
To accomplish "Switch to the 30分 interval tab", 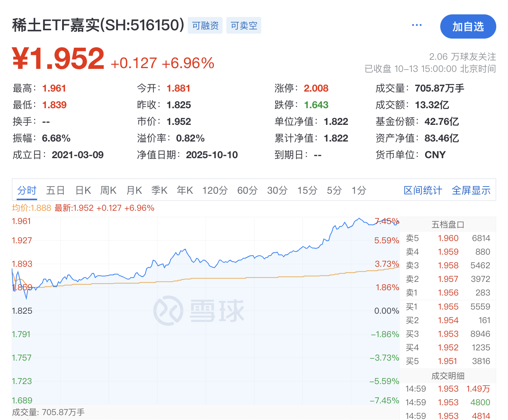I will tap(277, 190).
